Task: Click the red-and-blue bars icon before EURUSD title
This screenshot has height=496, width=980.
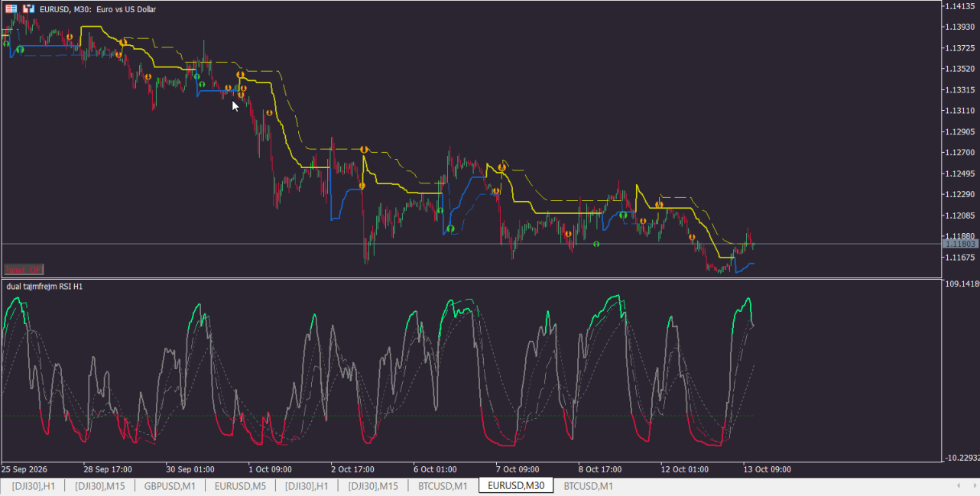Action: point(28,9)
